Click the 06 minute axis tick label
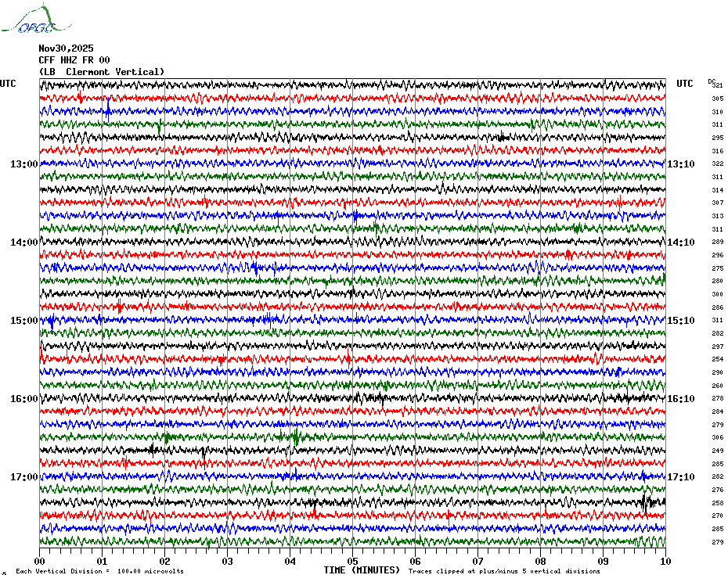Viewport: 728px width, 582px height. [x=415, y=561]
